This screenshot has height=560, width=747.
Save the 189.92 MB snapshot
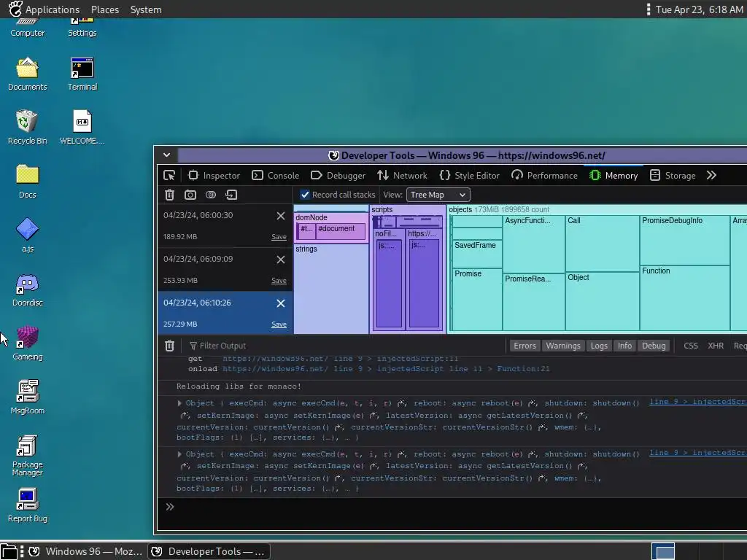point(279,237)
